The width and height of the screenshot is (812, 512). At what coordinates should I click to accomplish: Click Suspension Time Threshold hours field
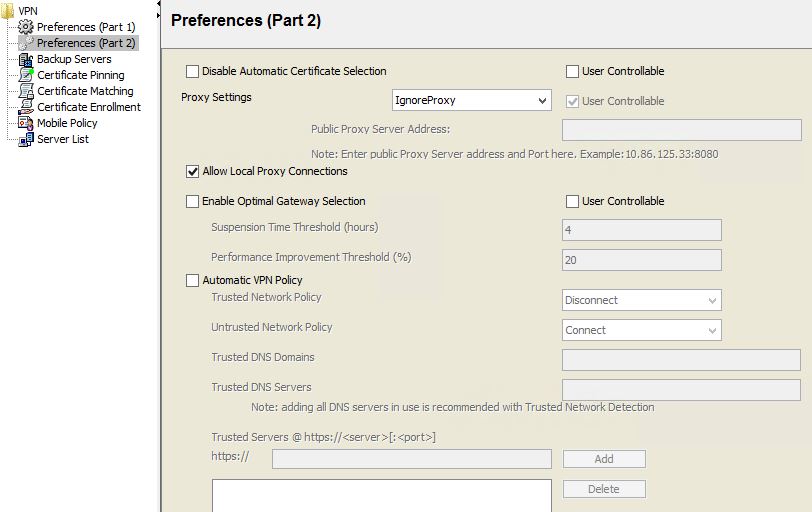[642, 230]
